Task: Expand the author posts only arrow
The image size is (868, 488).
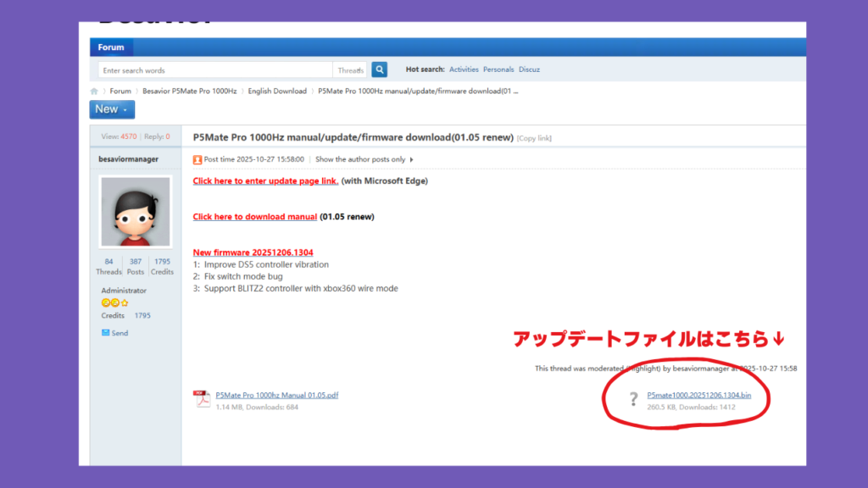Action: 412,159
